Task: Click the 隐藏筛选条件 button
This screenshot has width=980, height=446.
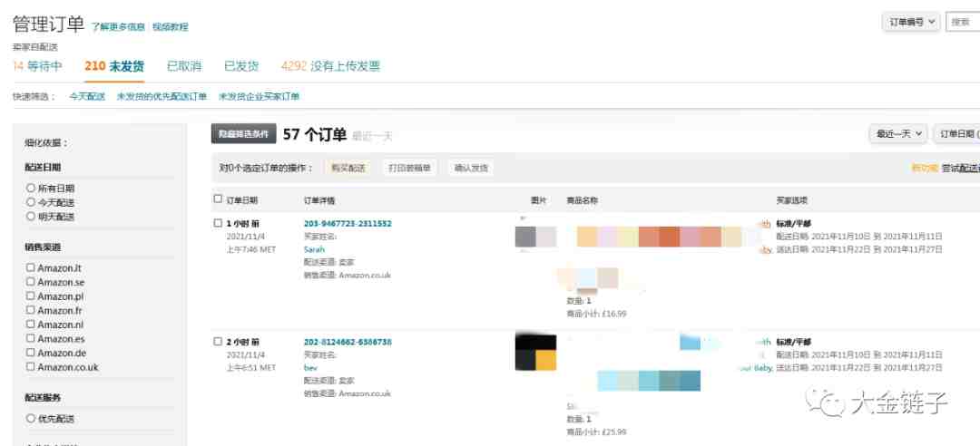Action: (x=243, y=134)
